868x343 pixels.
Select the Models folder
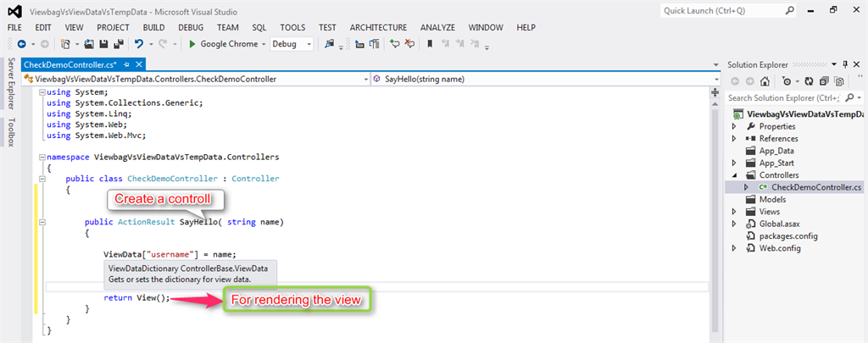click(x=772, y=199)
